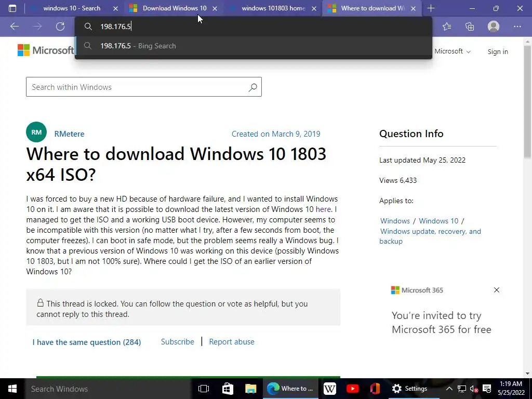Click the 'Search within Windows' box
This screenshot has width=532, height=399.
(143, 87)
